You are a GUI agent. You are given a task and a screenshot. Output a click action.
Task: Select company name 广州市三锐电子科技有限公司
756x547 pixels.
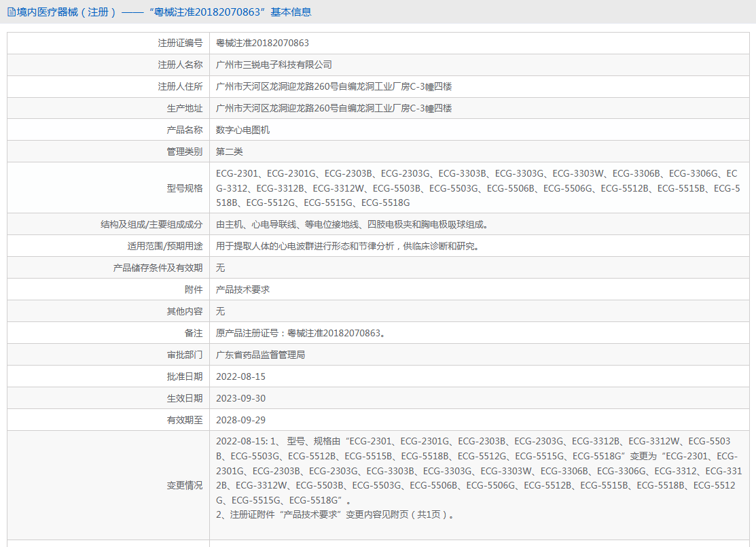(274, 65)
